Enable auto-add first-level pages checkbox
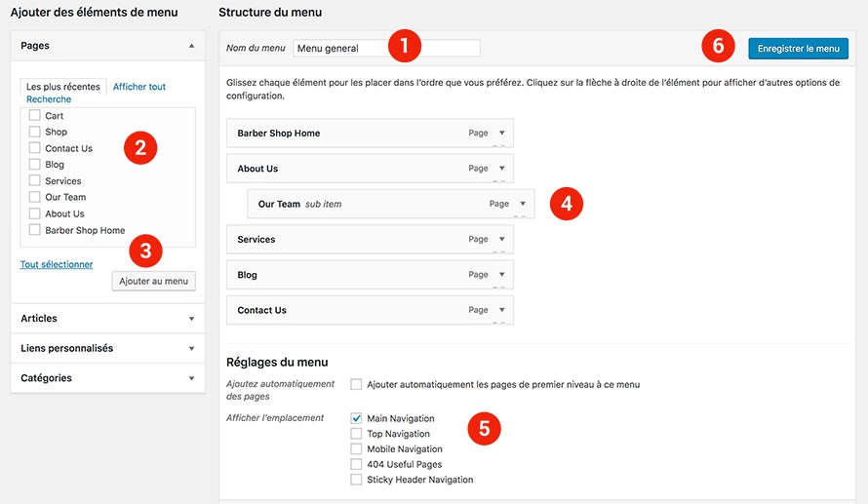868x504 pixels. click(356, 384)
